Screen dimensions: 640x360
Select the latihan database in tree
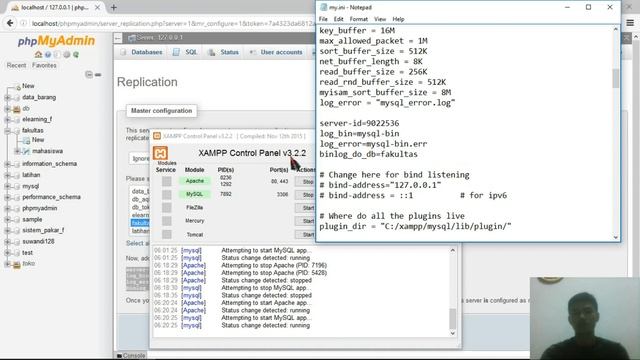pos(31,175)
